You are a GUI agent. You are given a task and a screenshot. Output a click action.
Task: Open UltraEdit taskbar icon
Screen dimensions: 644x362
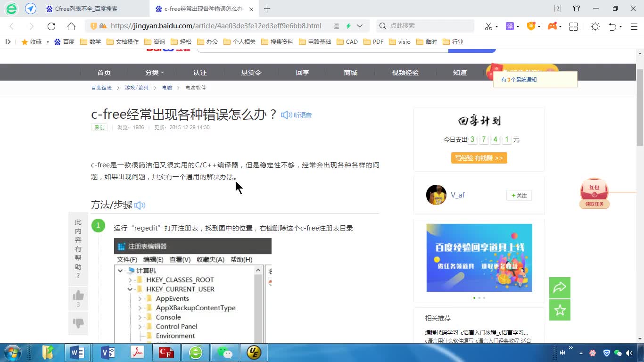(254, 353)
